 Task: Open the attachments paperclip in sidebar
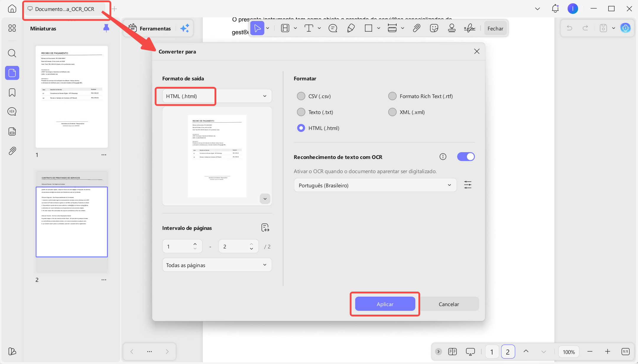click(12, 151)
